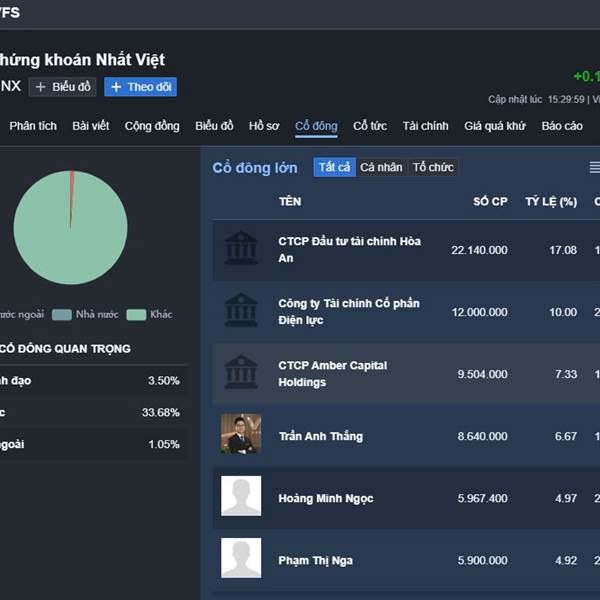
Task: Open Phạm Thị Nga shareholder name
Action: click(x=315, y=560)
